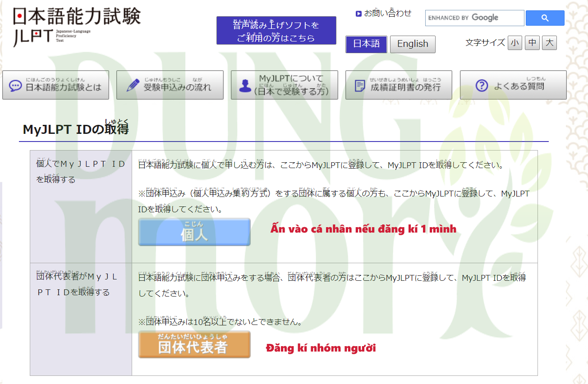
Task: Set text size to large (大)
Action: pos(549,43)
